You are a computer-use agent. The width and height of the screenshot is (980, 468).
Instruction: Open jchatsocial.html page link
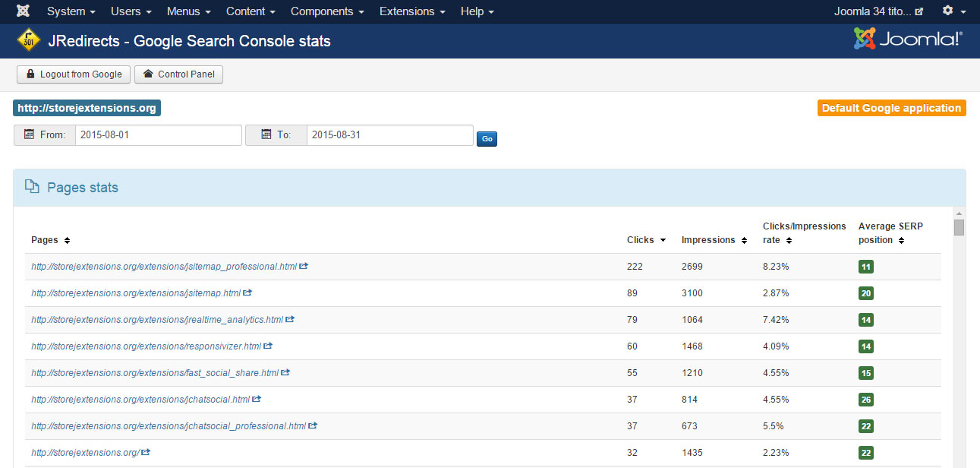[140, 400]
